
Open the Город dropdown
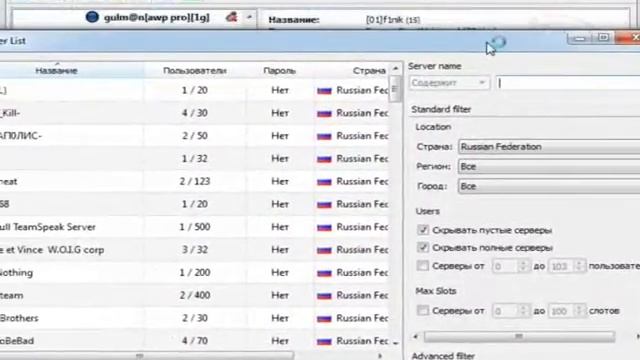[x=549, y=186]
